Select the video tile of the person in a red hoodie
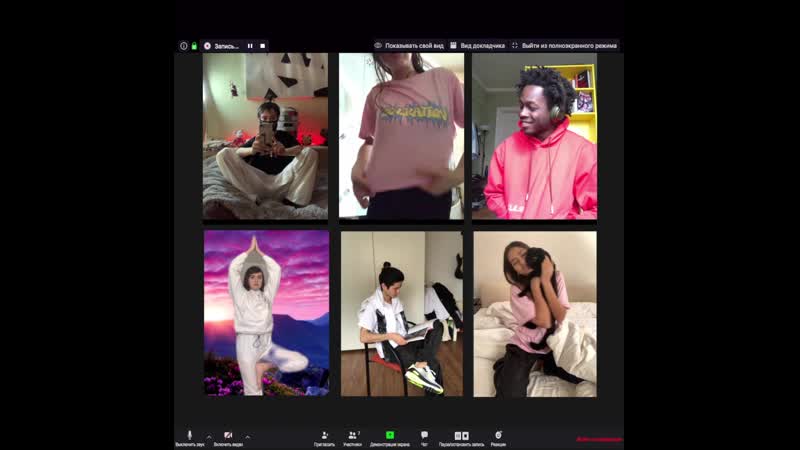 coord(534,136)
